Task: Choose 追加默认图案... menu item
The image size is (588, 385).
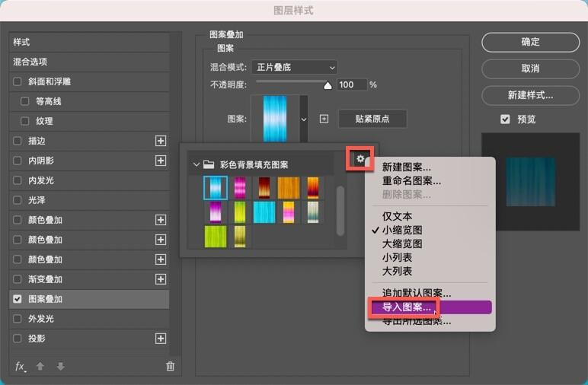Action: [417, 292]
